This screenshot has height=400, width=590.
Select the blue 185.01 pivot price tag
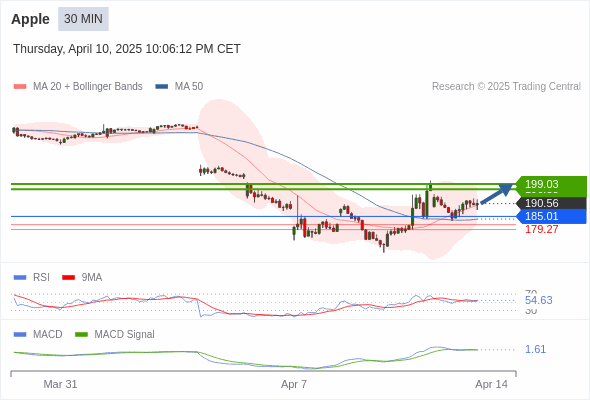(551, 216)
